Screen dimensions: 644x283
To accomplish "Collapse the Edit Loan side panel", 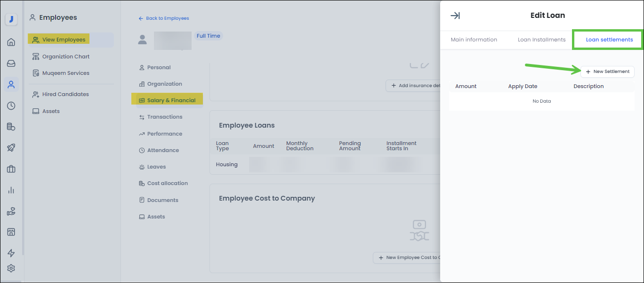I will pos(455,16).
